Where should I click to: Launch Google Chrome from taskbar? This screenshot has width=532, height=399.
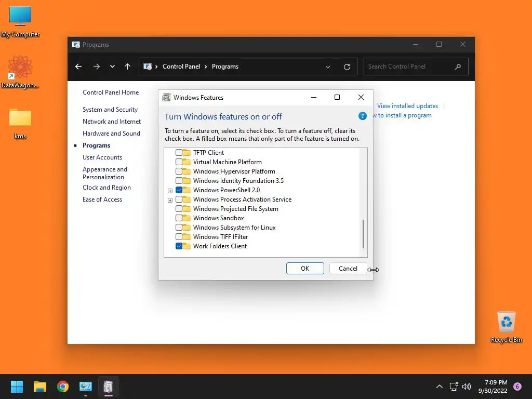(63, 387)
